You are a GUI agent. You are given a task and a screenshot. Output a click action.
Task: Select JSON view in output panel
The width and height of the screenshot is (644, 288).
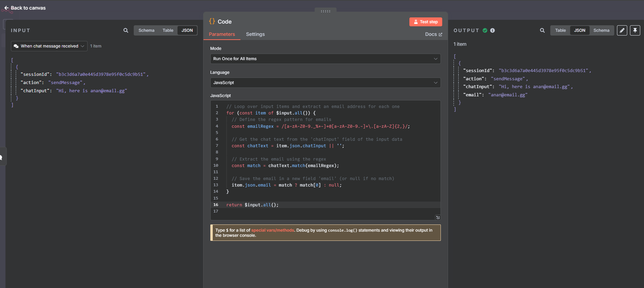[580, 30]
